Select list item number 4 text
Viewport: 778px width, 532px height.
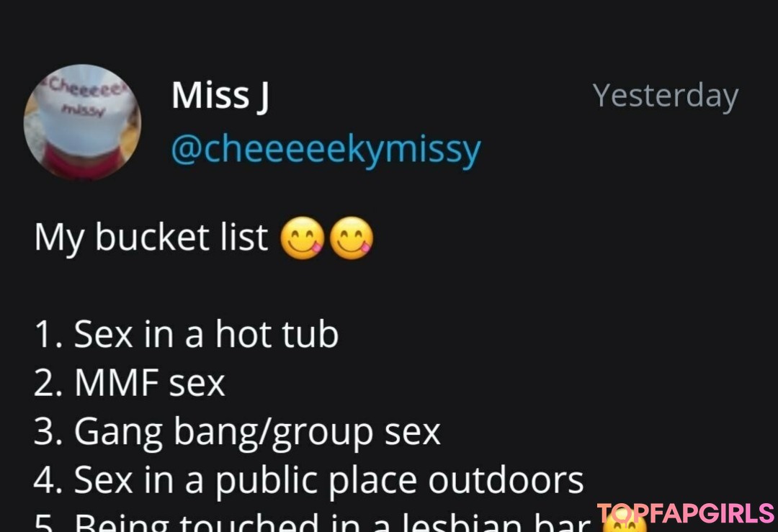[308, 480]
